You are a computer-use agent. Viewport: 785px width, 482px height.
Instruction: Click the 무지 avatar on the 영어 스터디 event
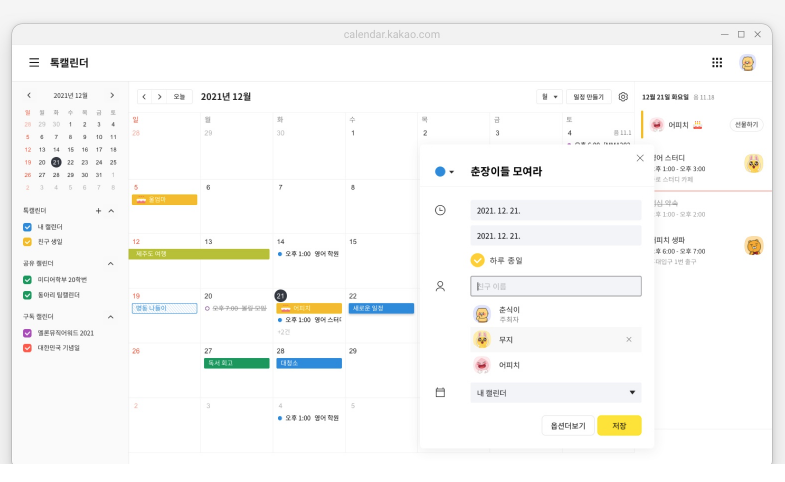[x=753, y=163]
